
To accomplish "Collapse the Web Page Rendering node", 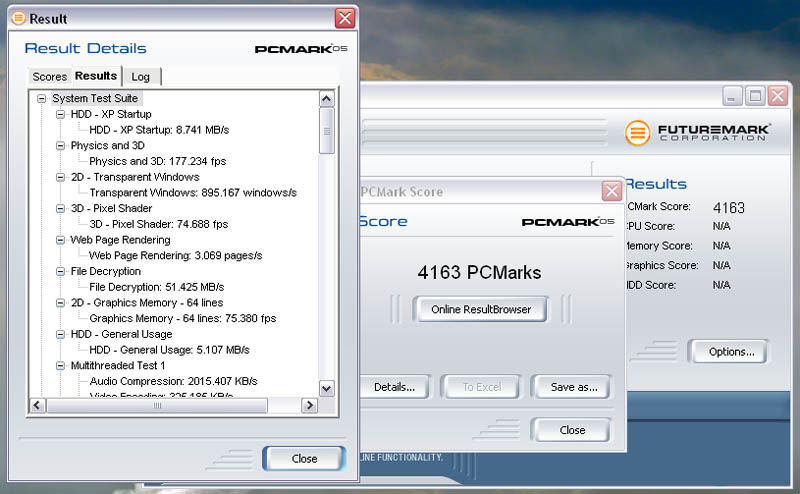I will 60,240.
